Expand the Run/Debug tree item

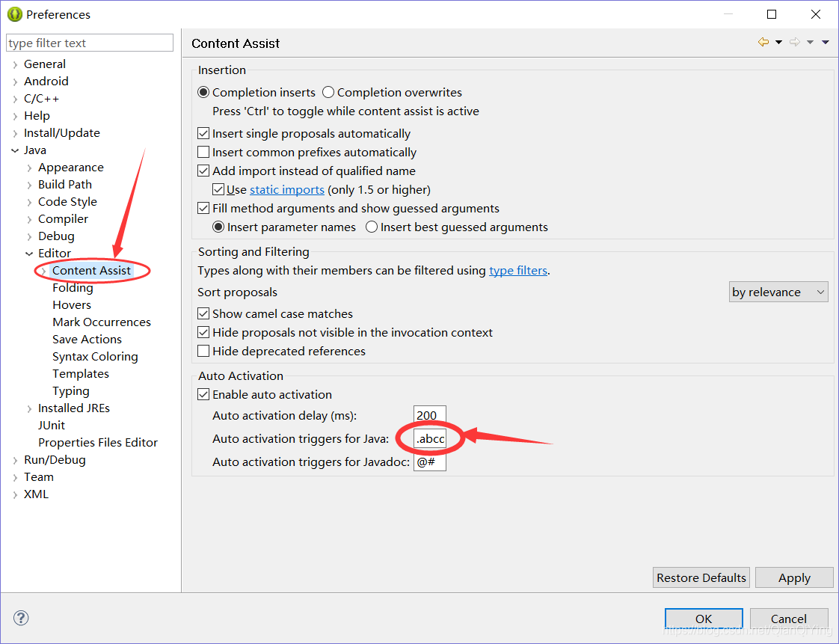(x=16, y=459)
